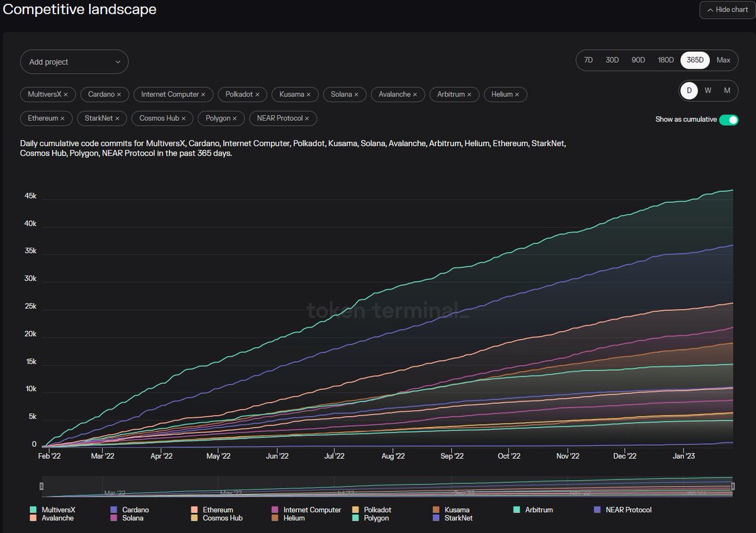Open the Add project dropdown

click(x=74, y=62)
